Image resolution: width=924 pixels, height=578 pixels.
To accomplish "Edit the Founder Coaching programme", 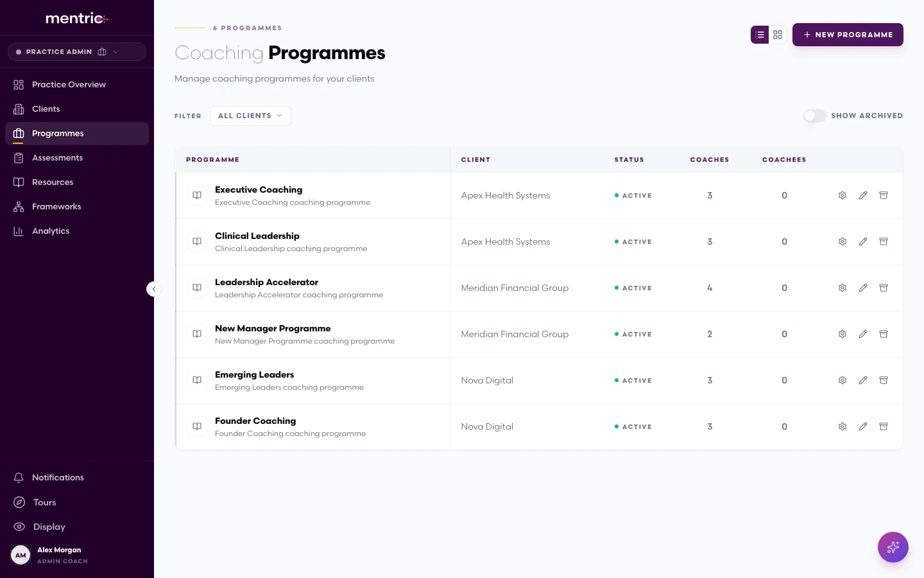I will click(x=863, y=426).
